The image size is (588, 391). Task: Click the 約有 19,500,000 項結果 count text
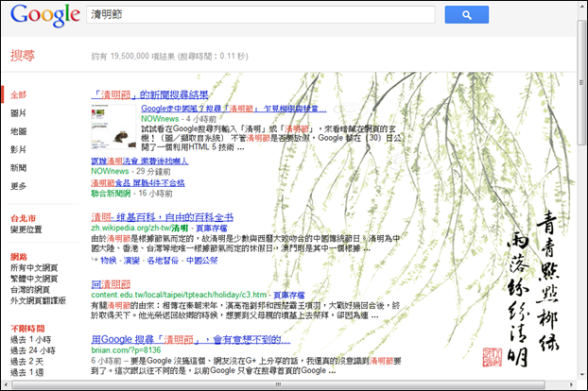[133, 56]
